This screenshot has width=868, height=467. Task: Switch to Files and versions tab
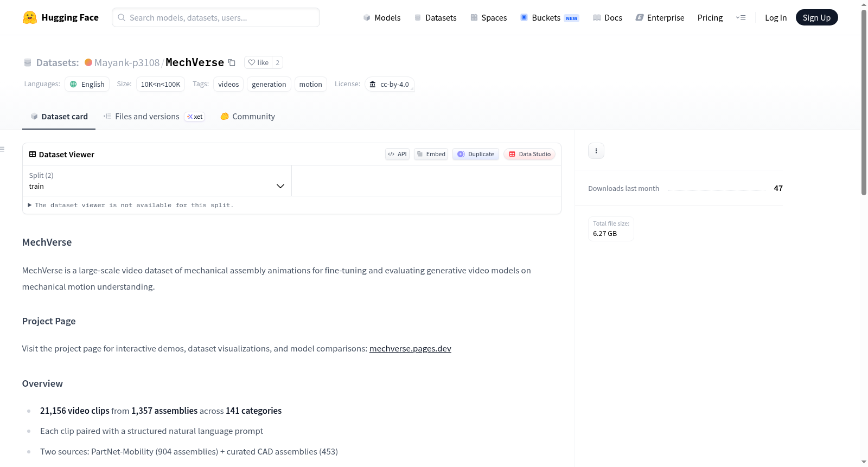point(154,117)
